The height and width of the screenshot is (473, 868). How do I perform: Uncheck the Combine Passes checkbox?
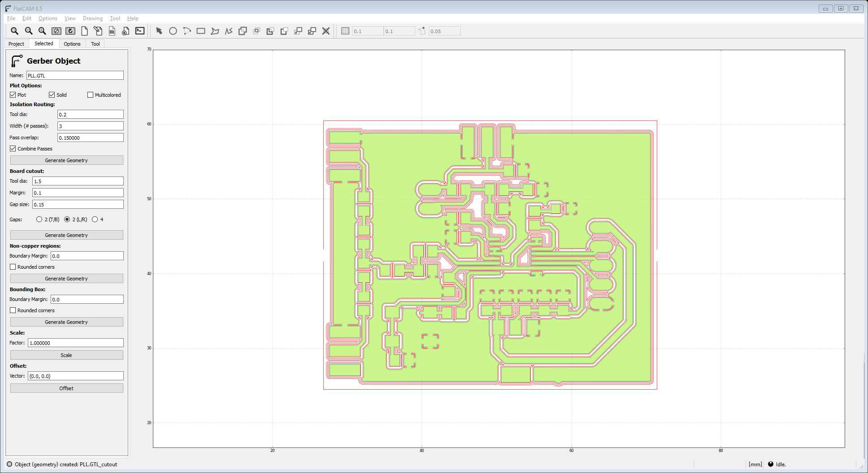13,148
